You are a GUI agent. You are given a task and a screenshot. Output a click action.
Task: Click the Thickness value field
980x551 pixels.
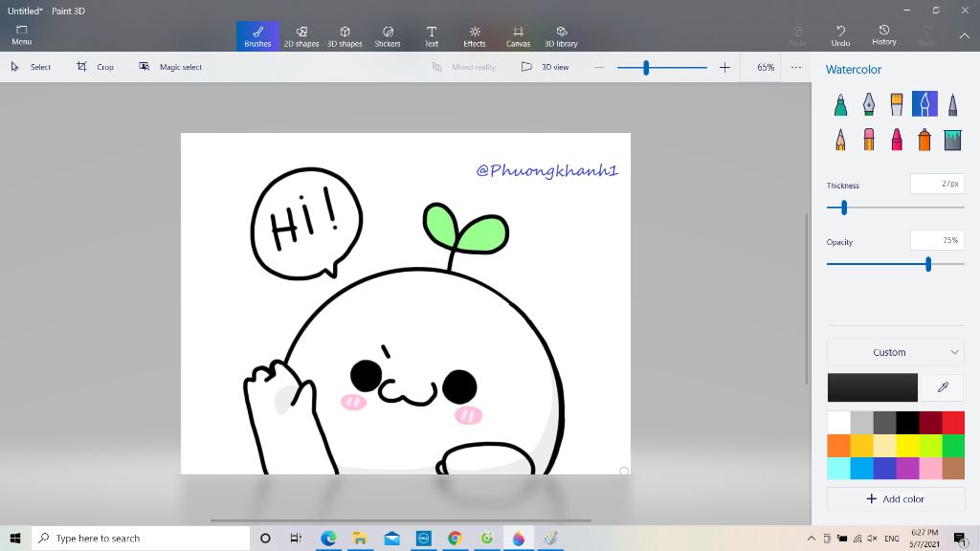937,184
